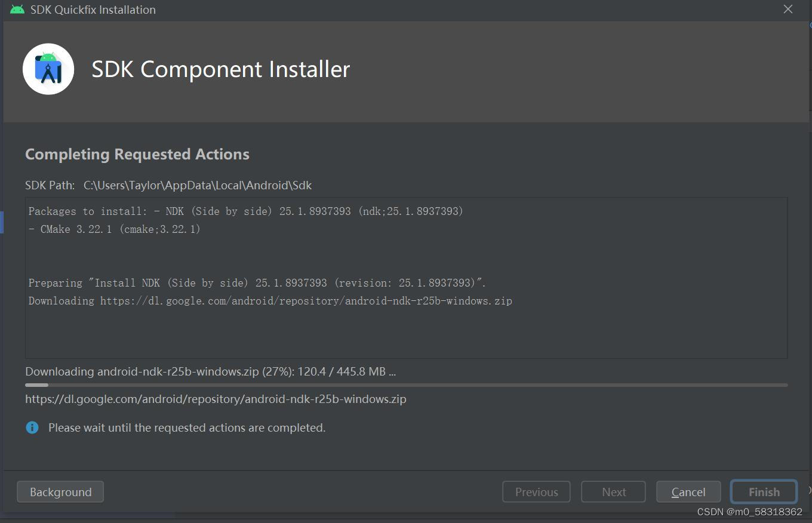Close the SDK Quickfix Installation dialog

[788, 9]
